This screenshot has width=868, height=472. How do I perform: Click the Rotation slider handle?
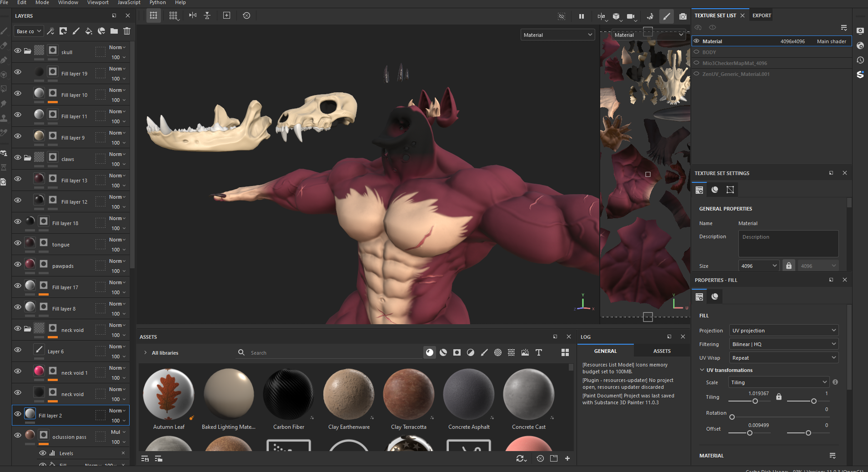click(x=732, y=417)
